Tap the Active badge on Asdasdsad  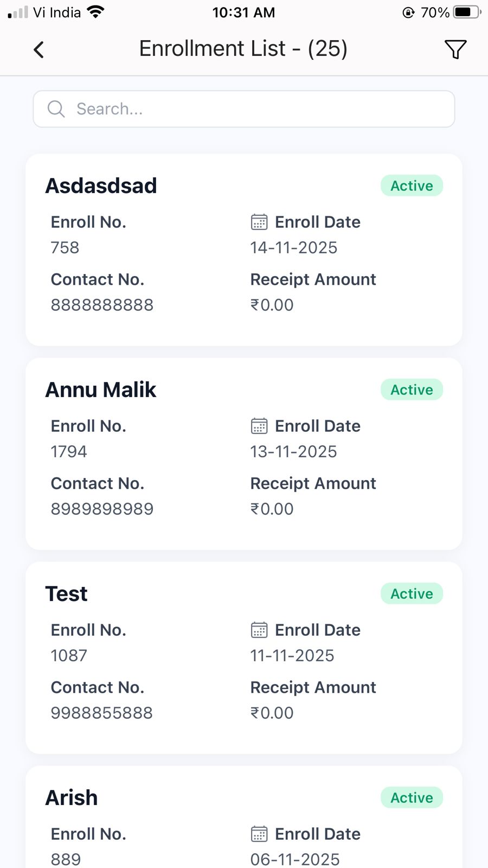point(412,186)
